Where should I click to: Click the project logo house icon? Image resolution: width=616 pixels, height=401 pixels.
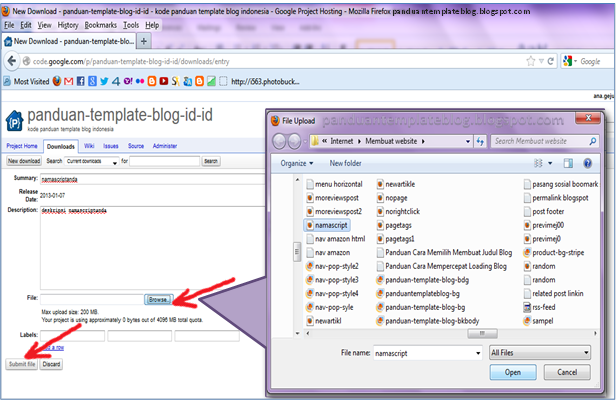(15, 121)
